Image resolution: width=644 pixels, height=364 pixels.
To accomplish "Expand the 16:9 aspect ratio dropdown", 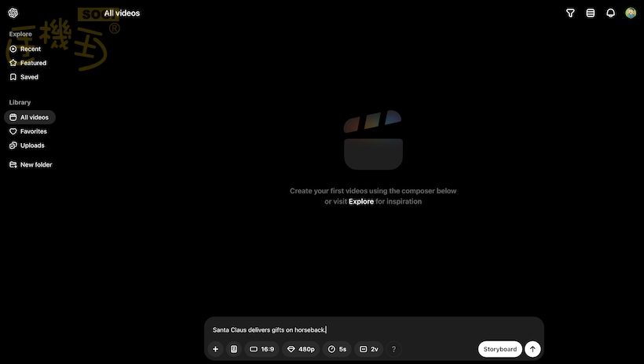I will 262,349.
